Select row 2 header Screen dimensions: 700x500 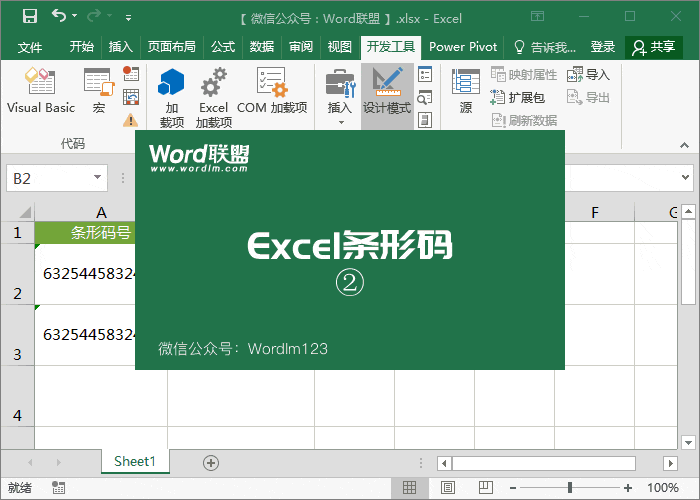[17, 274]
